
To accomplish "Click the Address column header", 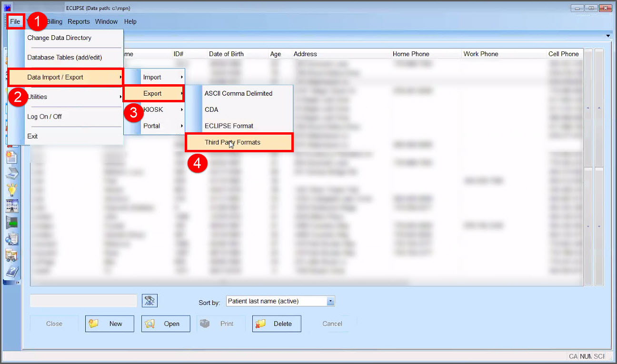I will click(x=305, y=54).
